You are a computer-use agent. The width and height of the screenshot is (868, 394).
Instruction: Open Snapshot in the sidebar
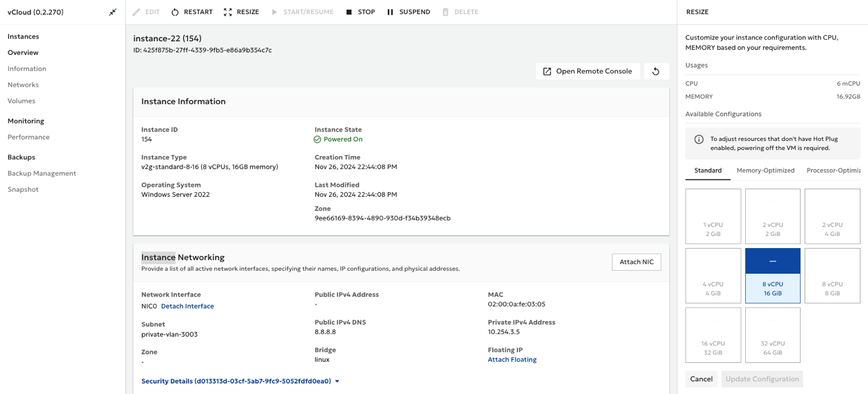23,190
